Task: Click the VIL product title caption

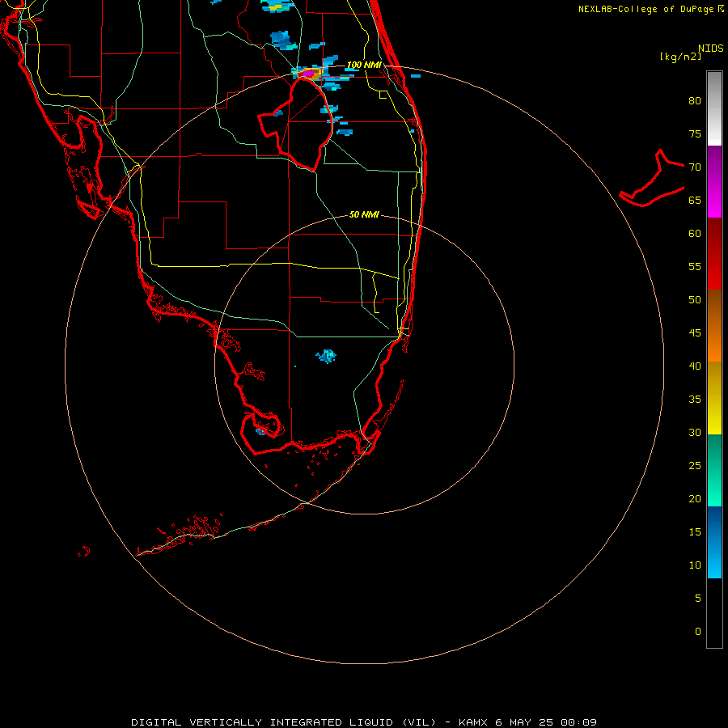Action: [363, 722]
